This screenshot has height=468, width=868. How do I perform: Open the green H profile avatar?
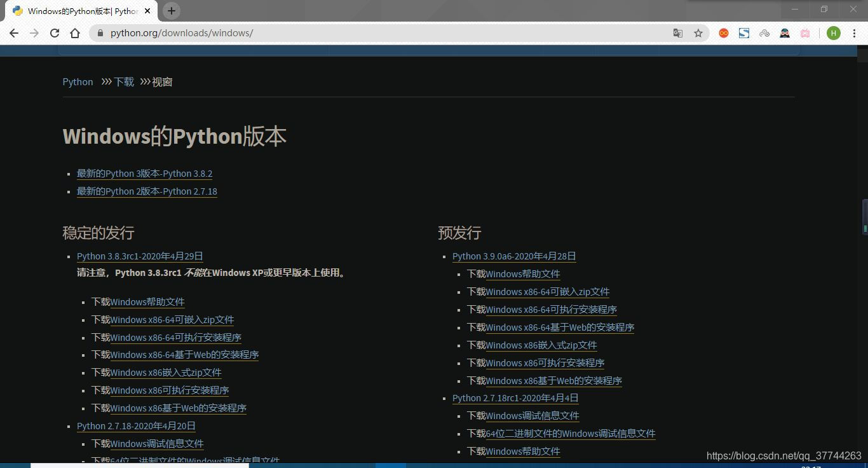click(833, 32)
